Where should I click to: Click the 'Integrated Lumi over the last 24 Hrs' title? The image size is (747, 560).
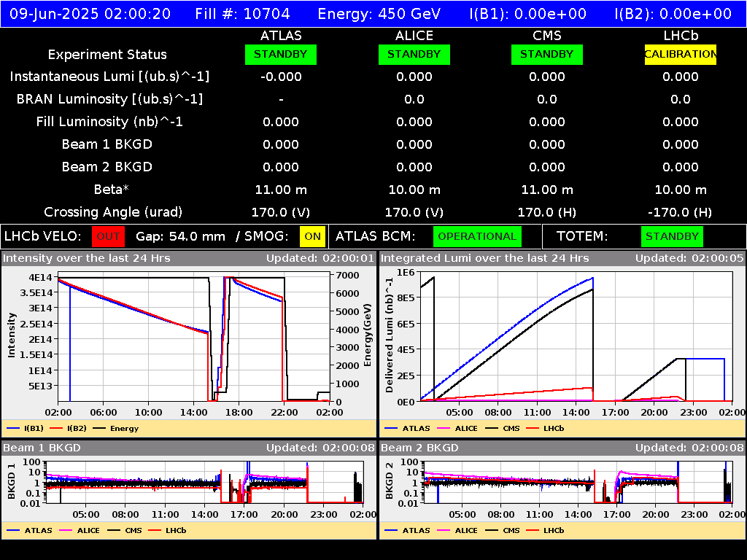pyautogui.click(x=485, y=259)
